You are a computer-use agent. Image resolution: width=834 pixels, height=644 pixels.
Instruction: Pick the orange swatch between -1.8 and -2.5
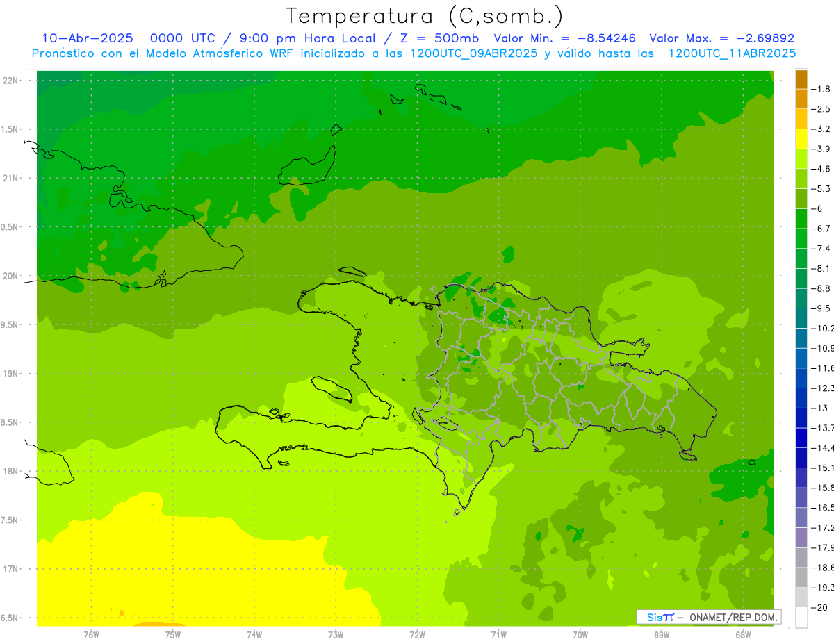coord(801,99)
